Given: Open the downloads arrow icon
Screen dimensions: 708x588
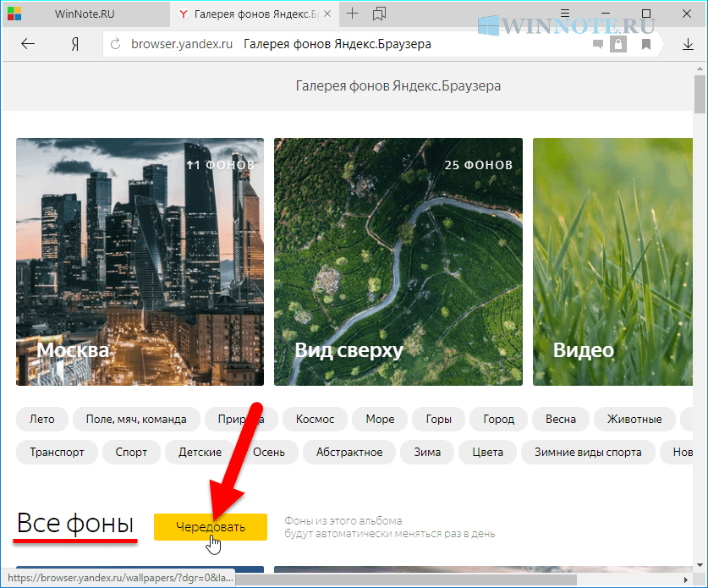Looking at the screenshot, I should [688, 44].
